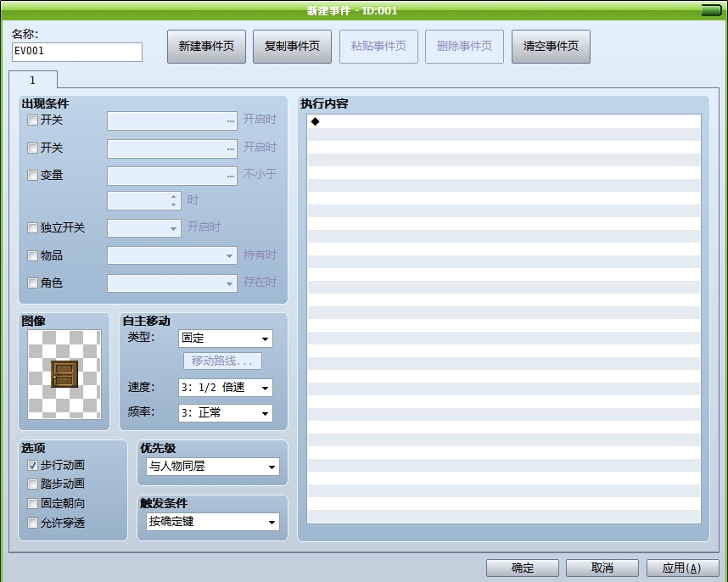
Task: Click the 移动路线... button
Action: point(222,361)
